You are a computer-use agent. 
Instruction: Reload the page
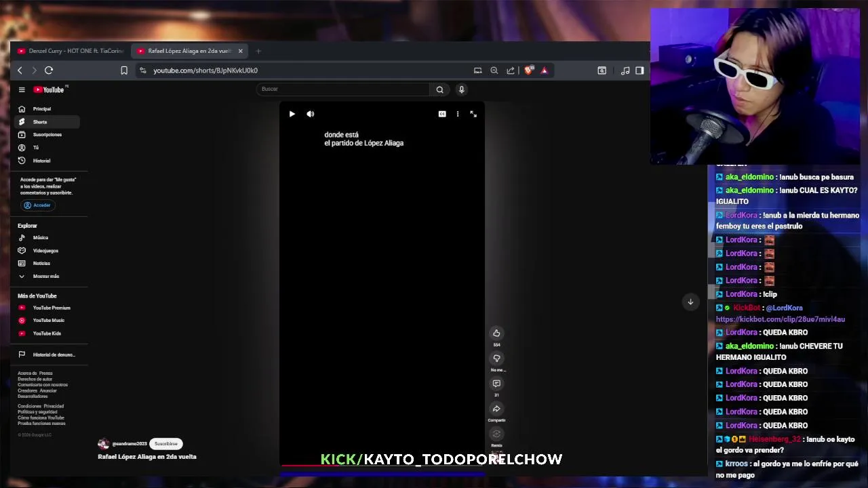pyautogui.click(x=49, y=70)
